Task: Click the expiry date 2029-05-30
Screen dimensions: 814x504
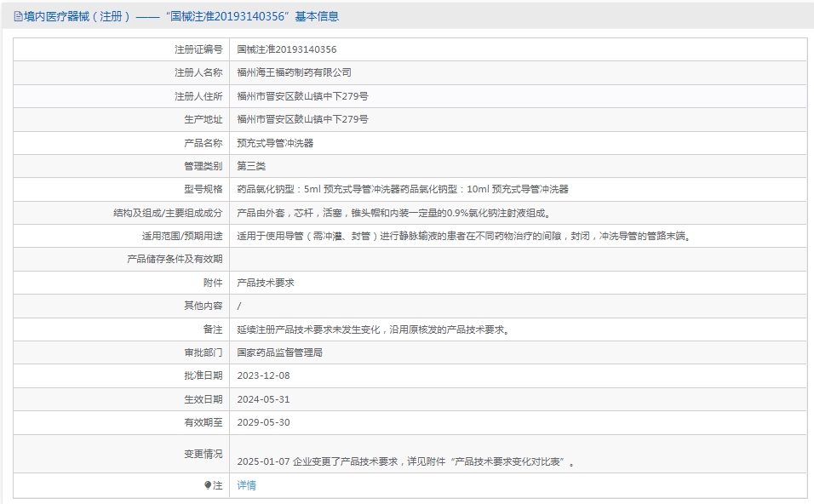Action: [x=263, y=422]
